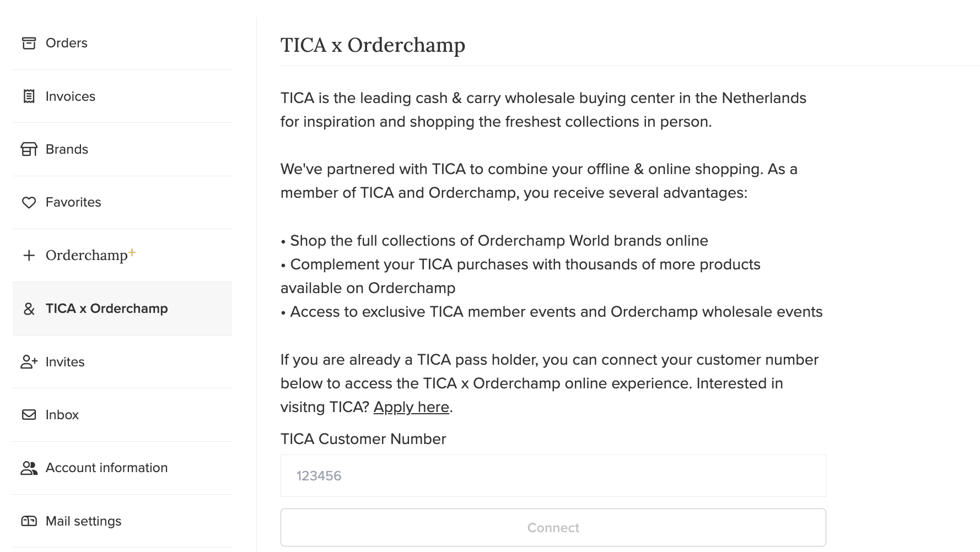Viewport: 980px width, 552px height.
Task: Click the Invoices receipt icon
Action: click(x=29, y=96)
